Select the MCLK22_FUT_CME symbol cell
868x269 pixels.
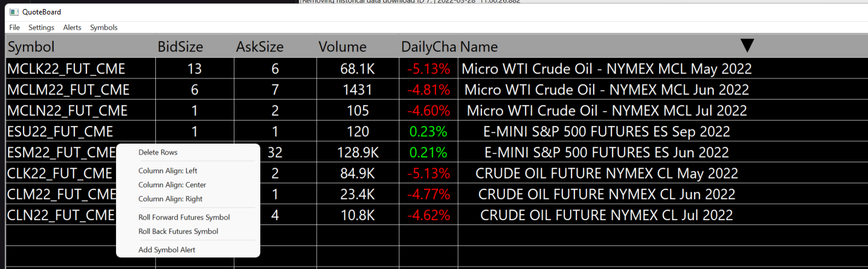click(x=69, y=69)
